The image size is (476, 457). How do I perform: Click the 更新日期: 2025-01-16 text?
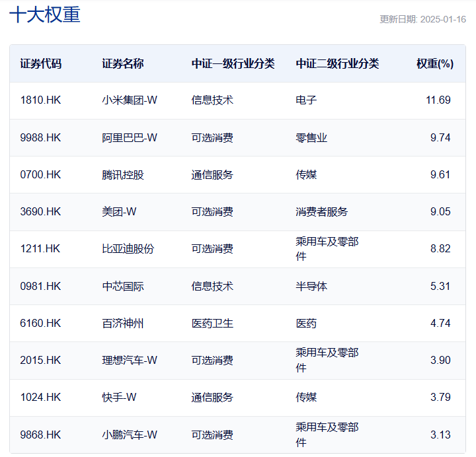pyautogui.click(x=422, y=19)
